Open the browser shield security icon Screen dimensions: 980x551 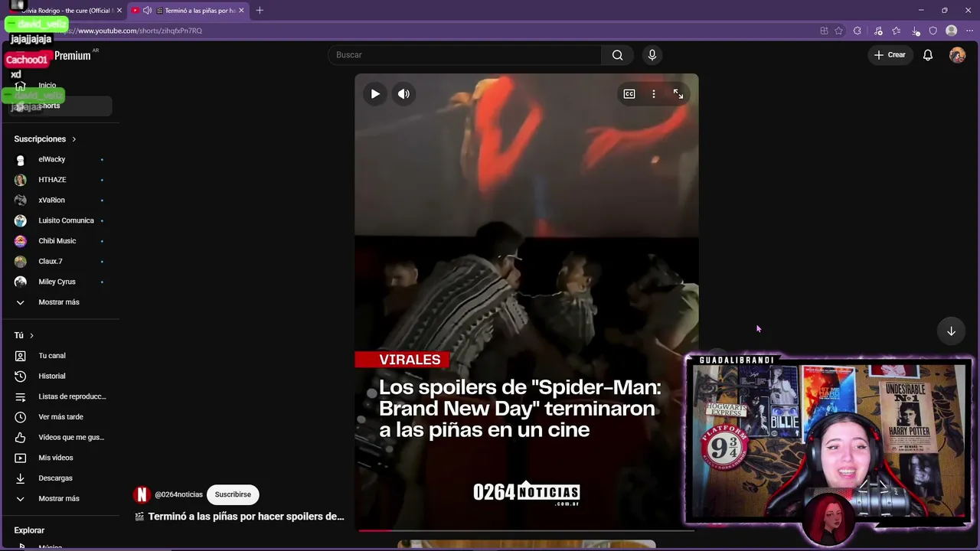pos(933,31)
